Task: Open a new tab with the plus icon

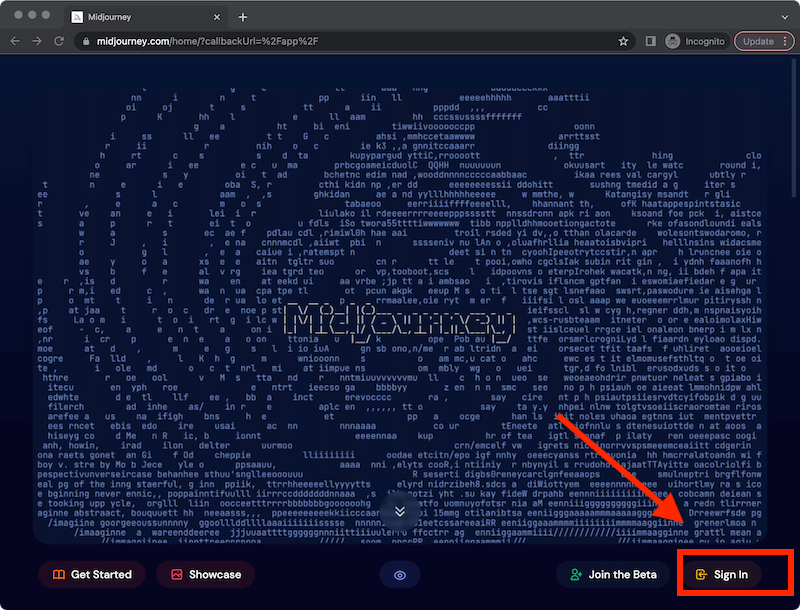Action: [243, 17]
